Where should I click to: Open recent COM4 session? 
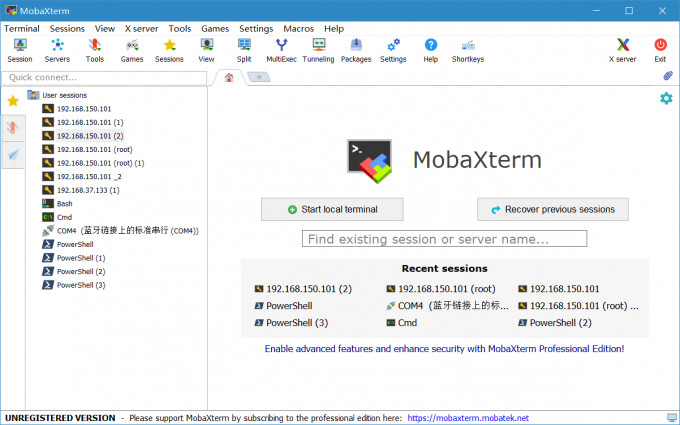(448, 306)
